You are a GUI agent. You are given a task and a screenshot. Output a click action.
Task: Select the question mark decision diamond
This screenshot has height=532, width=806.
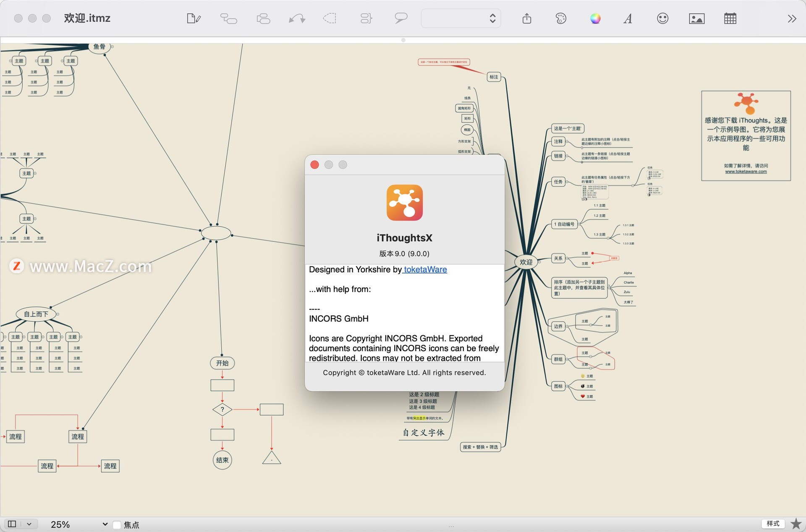(x=222, y=409)
